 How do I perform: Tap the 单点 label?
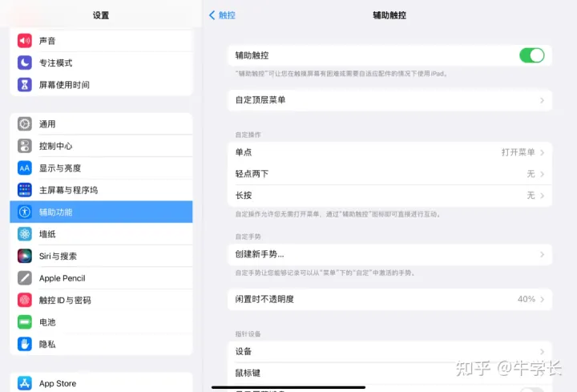[x=244, y=152]
